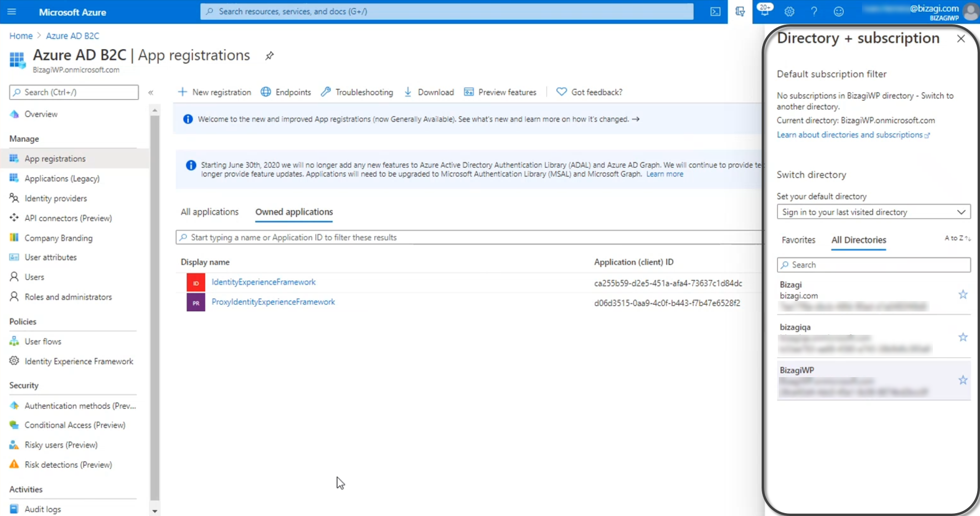Favorite the BizagiWP directory star
The image size is (980, 516).
pyautogui.click(x=963, y=380)
